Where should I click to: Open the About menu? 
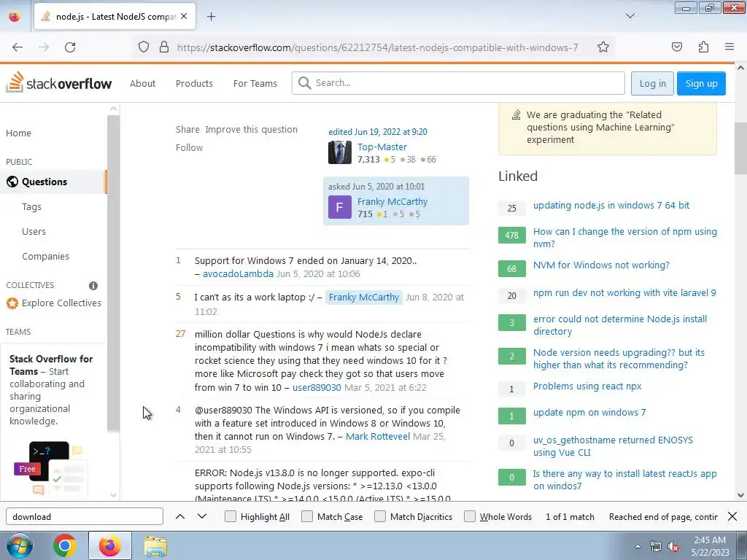point(142,83)
